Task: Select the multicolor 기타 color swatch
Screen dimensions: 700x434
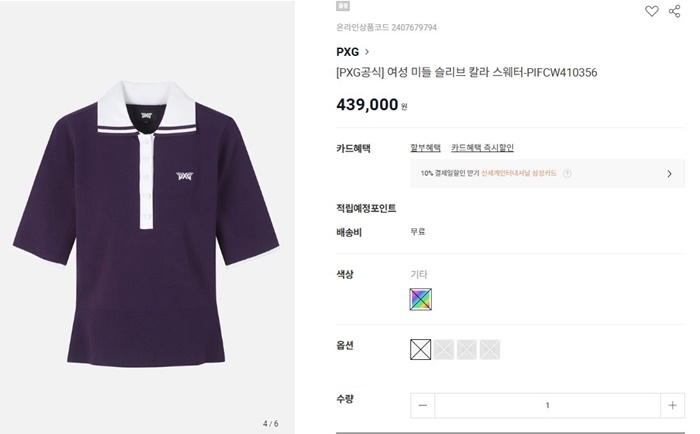Action: coord(421,298)
